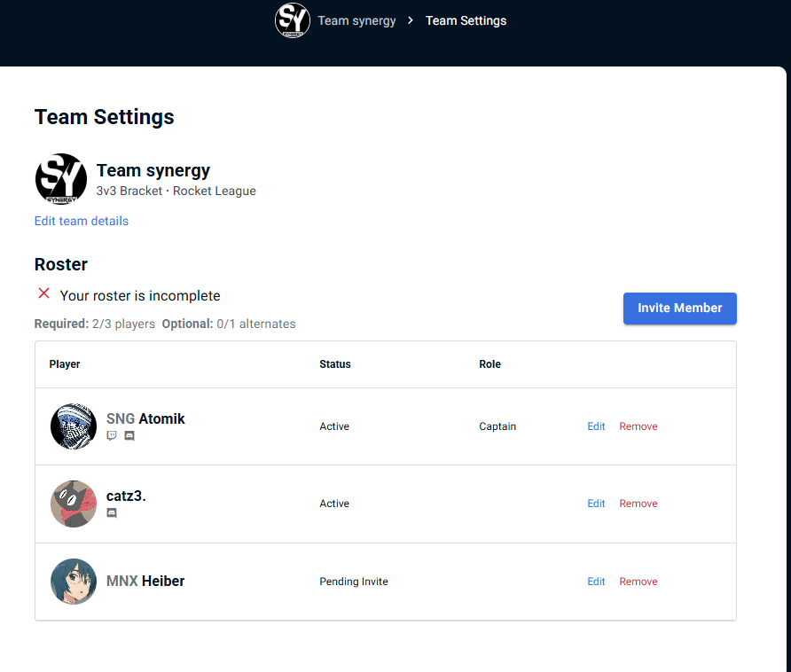
Task: Remove MNX Heiber from the roster
Action: pos(638,582)
